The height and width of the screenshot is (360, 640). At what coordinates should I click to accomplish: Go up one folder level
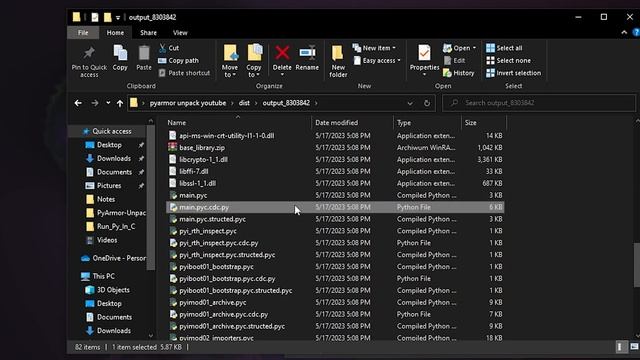[x=120, y=103]
